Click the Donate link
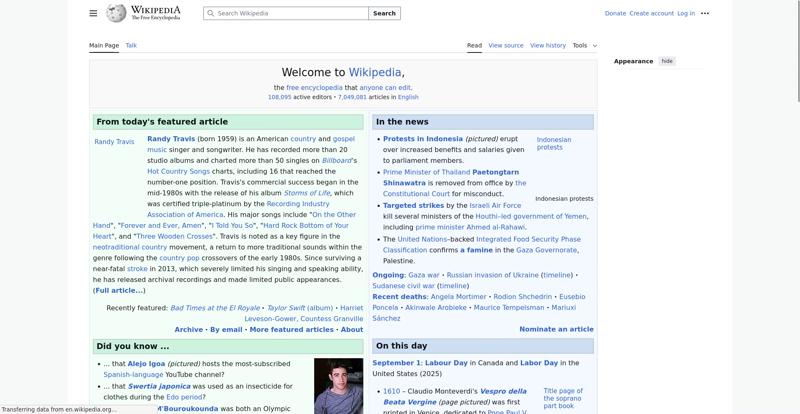The image size is (800, 414). 615,13
